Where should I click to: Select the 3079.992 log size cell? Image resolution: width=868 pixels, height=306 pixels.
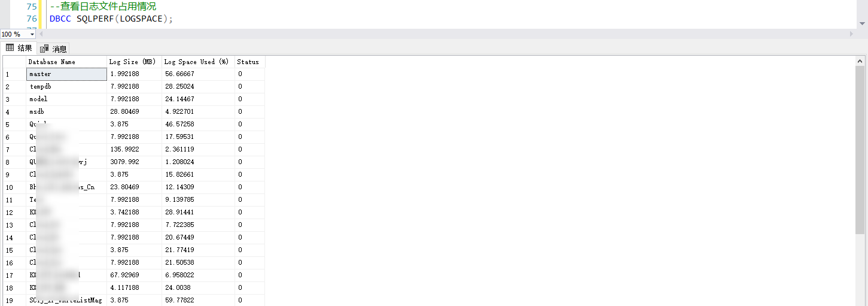click(134, 162)
